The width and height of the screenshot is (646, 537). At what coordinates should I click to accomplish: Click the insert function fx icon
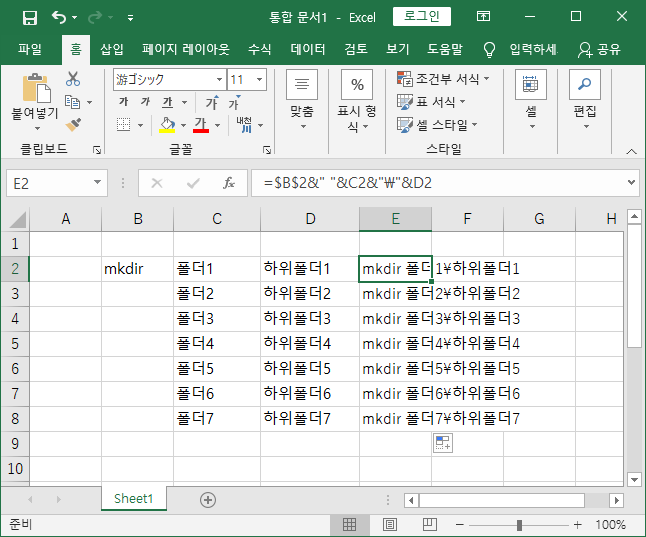229,183
